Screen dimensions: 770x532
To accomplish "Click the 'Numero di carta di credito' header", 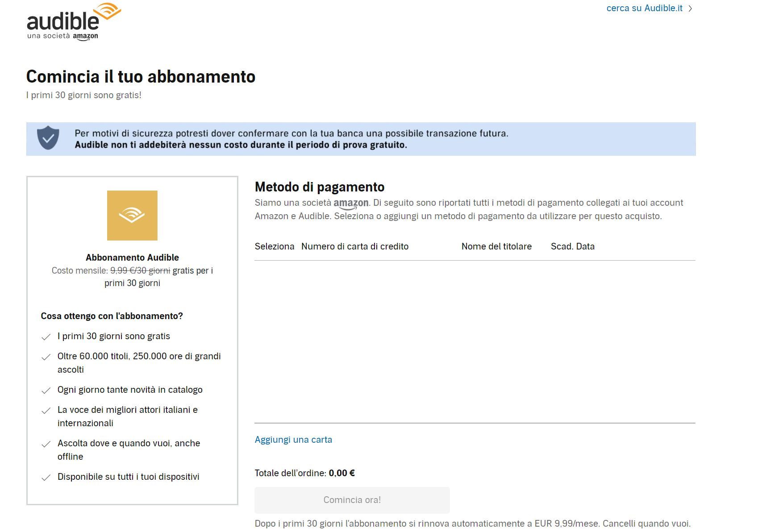I will tap(355, 246).
